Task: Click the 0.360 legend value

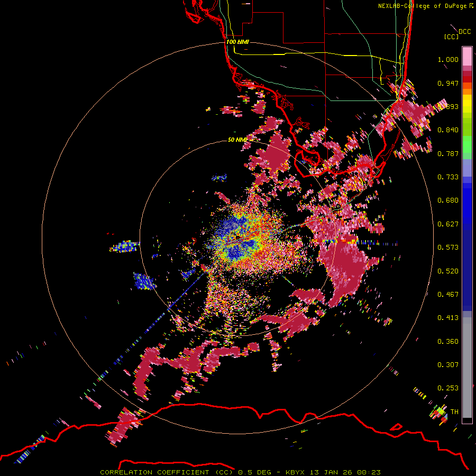Action: point(448,342)
